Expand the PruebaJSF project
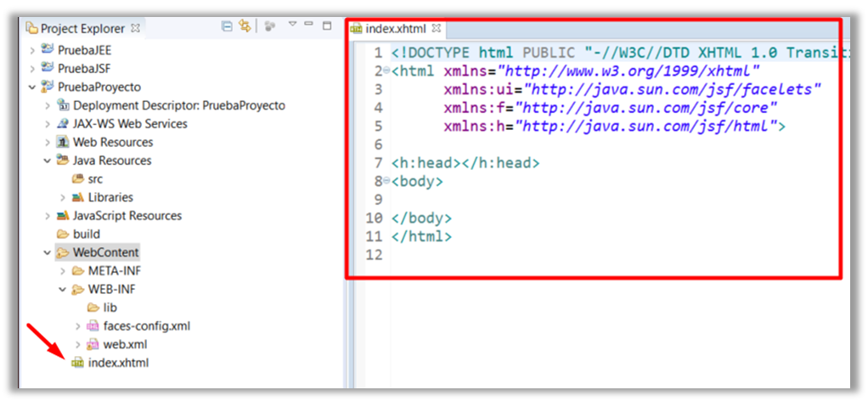Viewport: 868px width, 407px height. pos(32,69)
